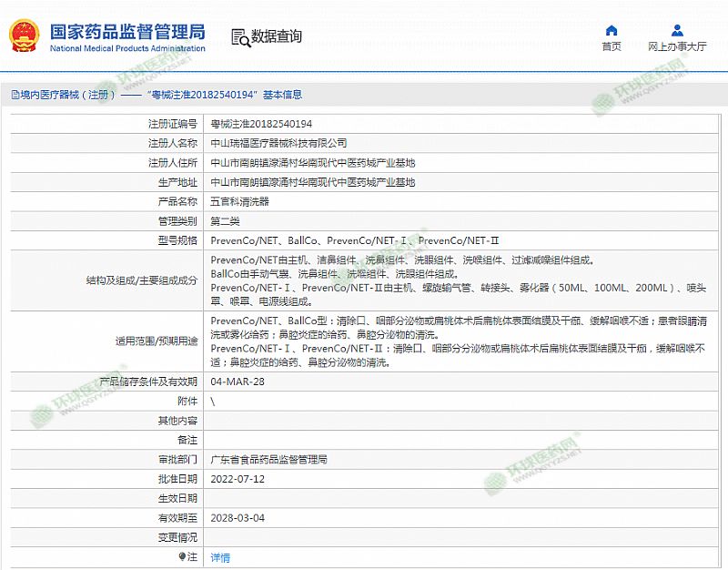Image resolution: width=728 pixels, height=570 pixels.
Task: Open the 首页 home page label
Action: click(612, 46)
